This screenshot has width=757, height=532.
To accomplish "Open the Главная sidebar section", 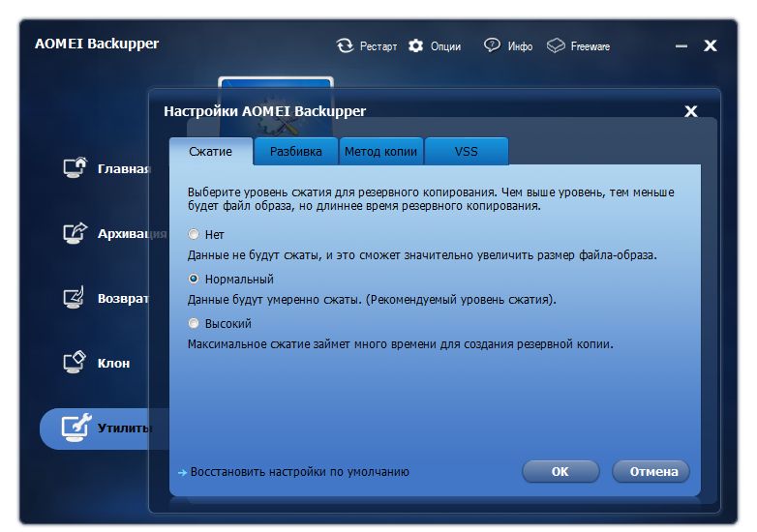I will pos(124,169).
